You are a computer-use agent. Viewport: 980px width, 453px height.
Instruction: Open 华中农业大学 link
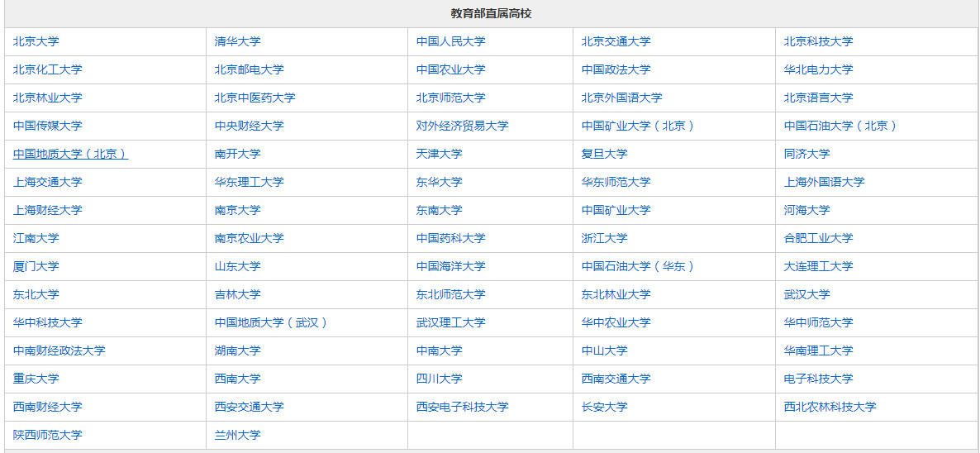[x=616, y=323]
